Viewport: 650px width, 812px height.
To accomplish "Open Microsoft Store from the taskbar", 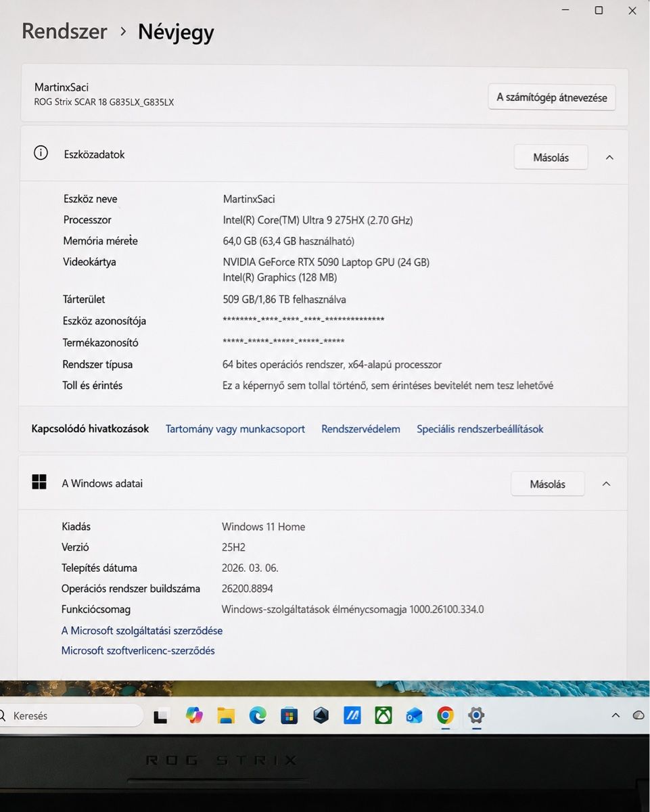I will pyautogui.click(x=289, y=715).
